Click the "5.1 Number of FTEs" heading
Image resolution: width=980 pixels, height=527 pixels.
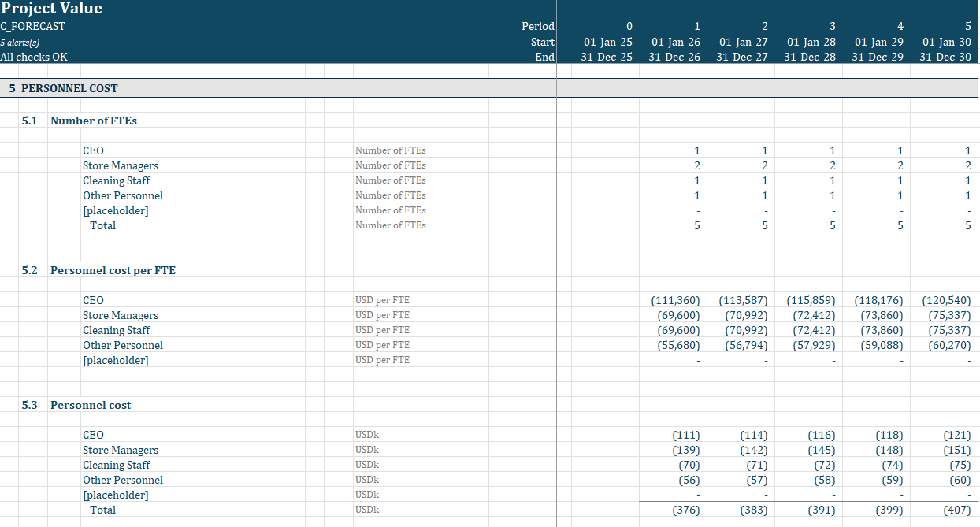pyautogui.click(x=94, y=121)
